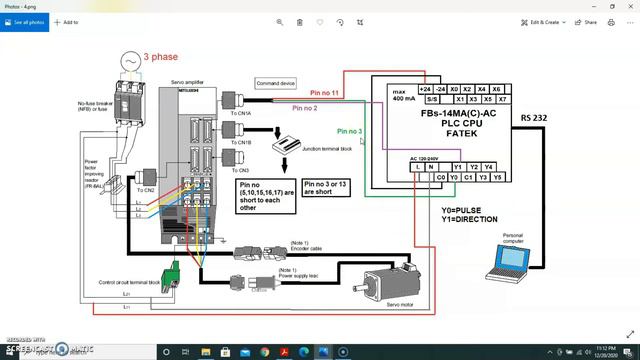Click the Share button

586,22
